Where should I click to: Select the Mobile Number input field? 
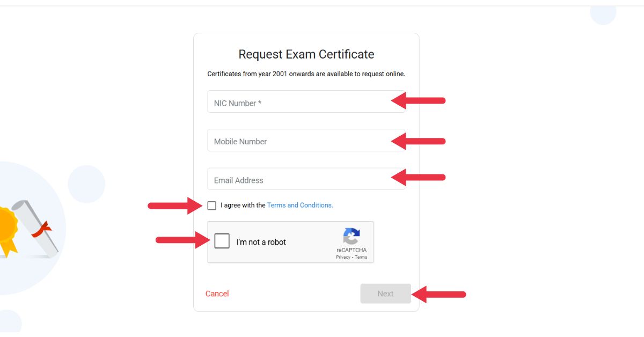pyautogui.click(x=306, y=140)
